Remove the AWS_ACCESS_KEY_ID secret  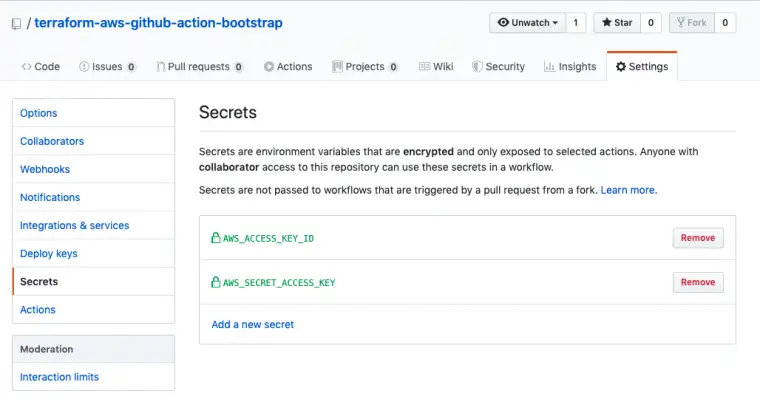point(697,238)
